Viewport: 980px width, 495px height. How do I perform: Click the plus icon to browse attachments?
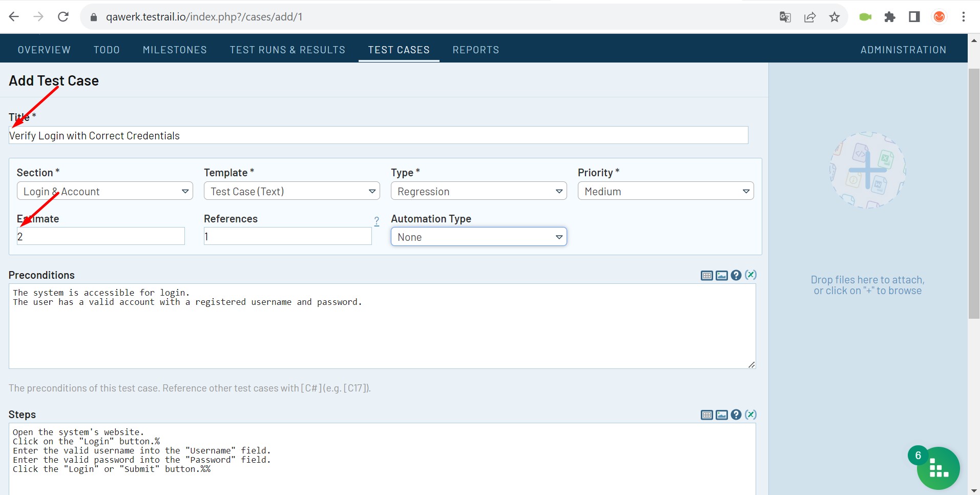pyautogui.click(x=867, y=170)
